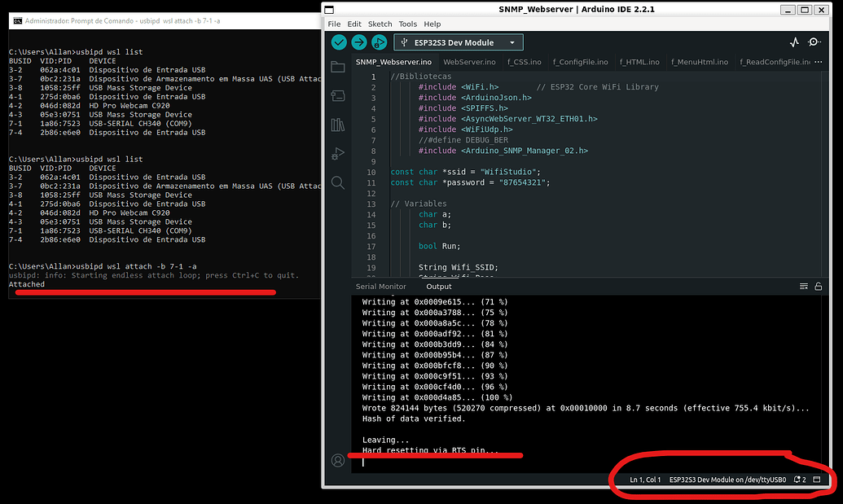Open the Library Manager sidebar icon

pyautogui.click(x=338, y=125)
